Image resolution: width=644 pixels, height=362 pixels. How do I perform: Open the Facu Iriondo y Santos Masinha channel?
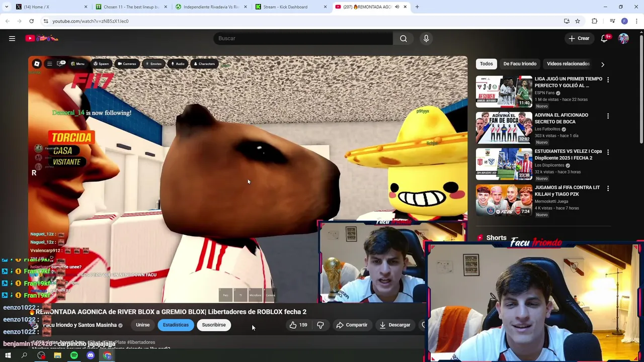(x=79, y=325)
